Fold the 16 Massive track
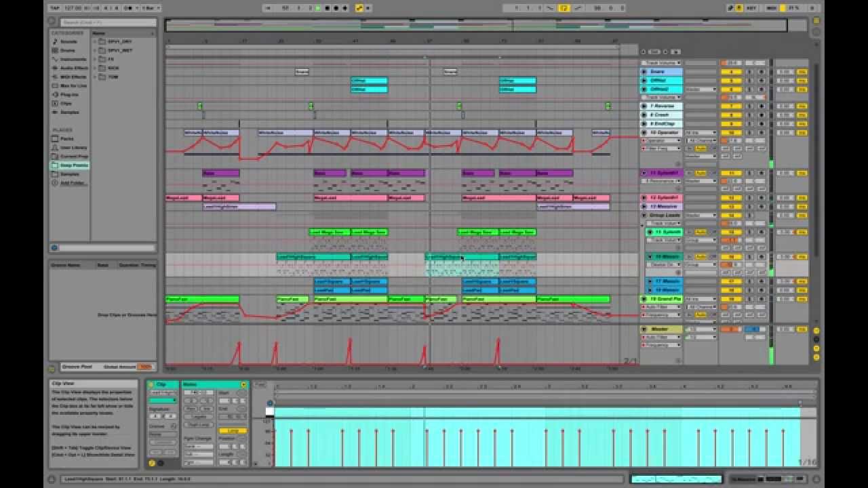This screenshot has width=868, height=488. coord(650,257)
